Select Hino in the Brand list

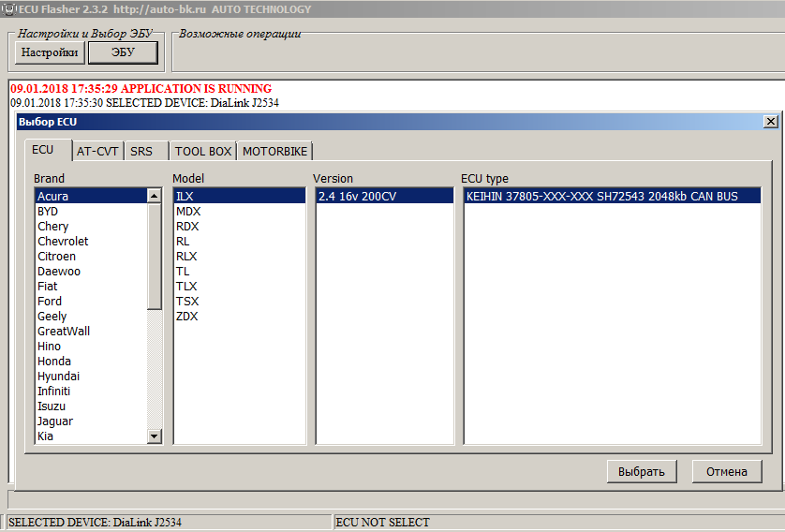coord(91,347)
